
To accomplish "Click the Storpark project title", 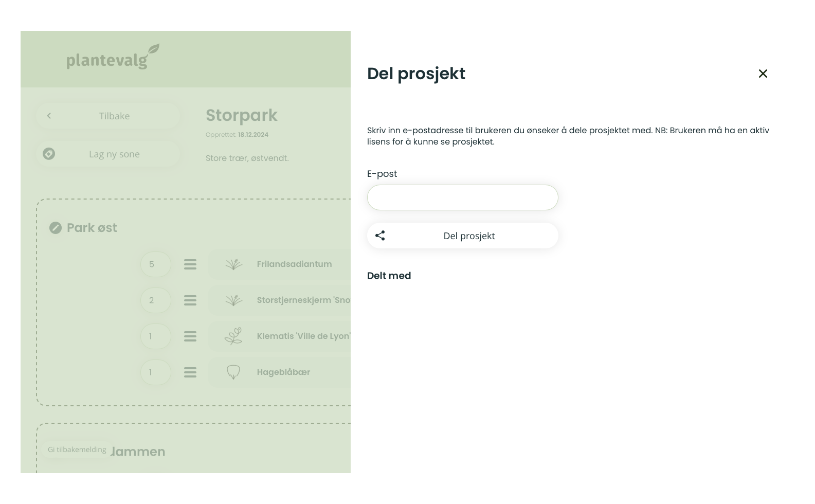I will (x=242, y=115).
